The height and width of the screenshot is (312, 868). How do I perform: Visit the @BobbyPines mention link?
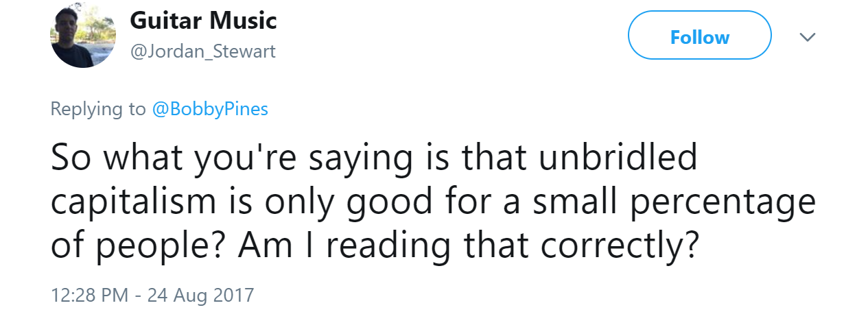209,109
